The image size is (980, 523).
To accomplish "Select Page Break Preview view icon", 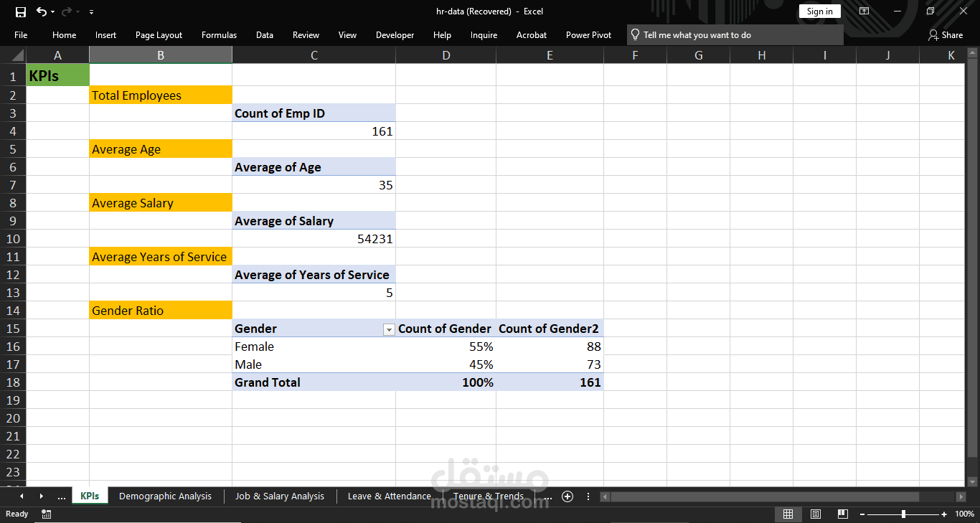I will tap(842, 514).
